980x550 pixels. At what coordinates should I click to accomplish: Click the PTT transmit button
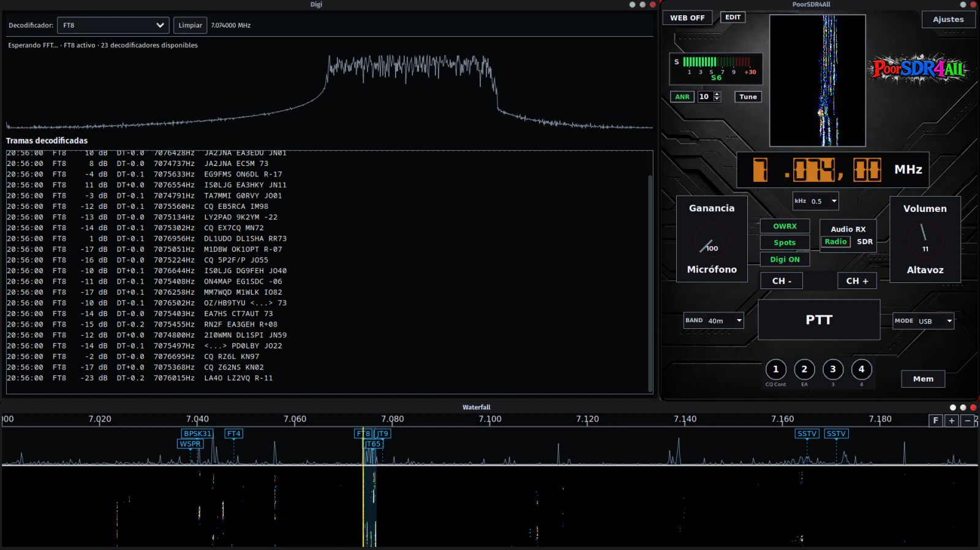tap(819, 320)
